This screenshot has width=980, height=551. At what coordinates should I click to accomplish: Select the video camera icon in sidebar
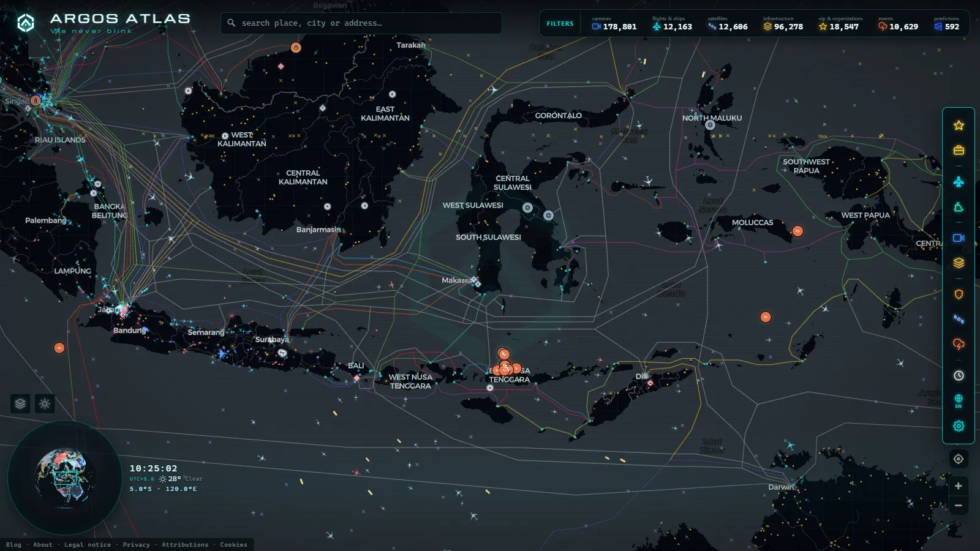point(959,238)
